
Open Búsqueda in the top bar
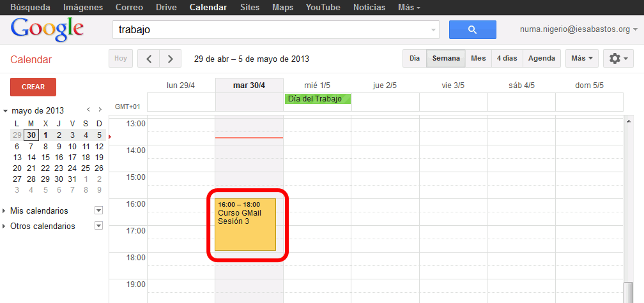coord(31,8)
